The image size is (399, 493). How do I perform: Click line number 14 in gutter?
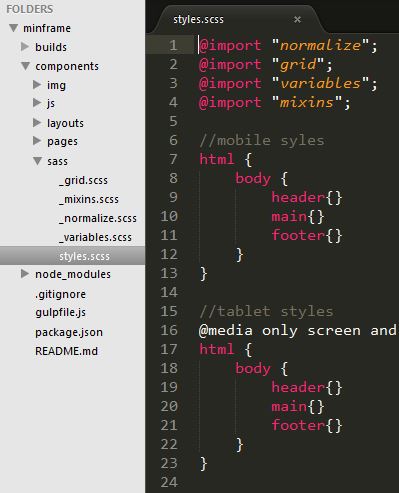tap(169, 292)
